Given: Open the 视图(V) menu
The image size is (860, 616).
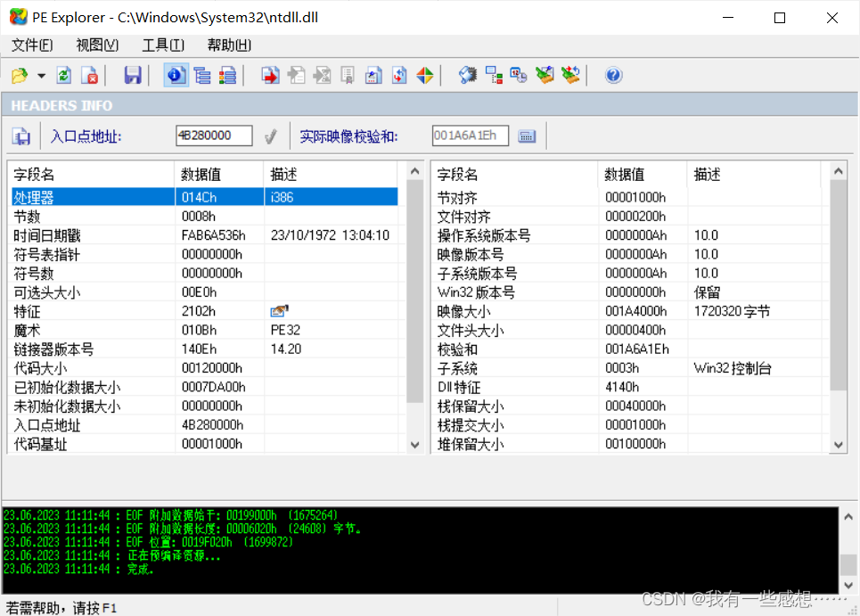Looking at the screenshot, I should point(96,45).
